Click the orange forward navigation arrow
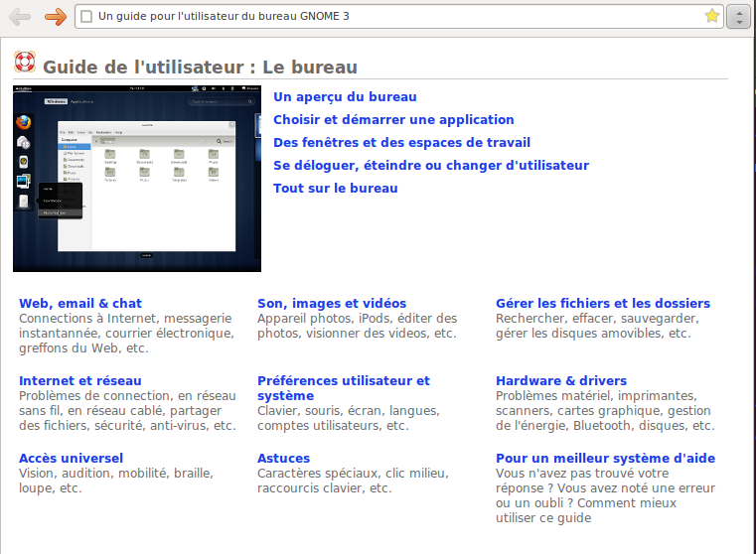 pyautogui.click(x=55, y=17)
